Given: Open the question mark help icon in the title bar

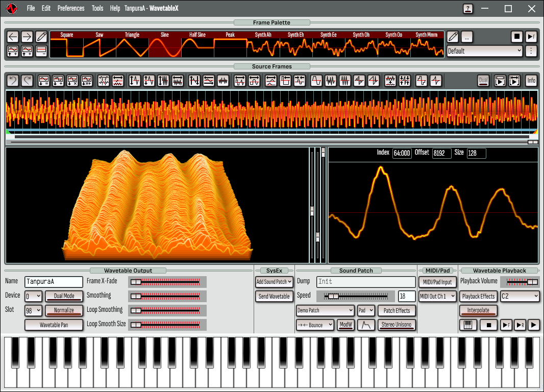Looking at the screenshot, I should click(468, 9).
